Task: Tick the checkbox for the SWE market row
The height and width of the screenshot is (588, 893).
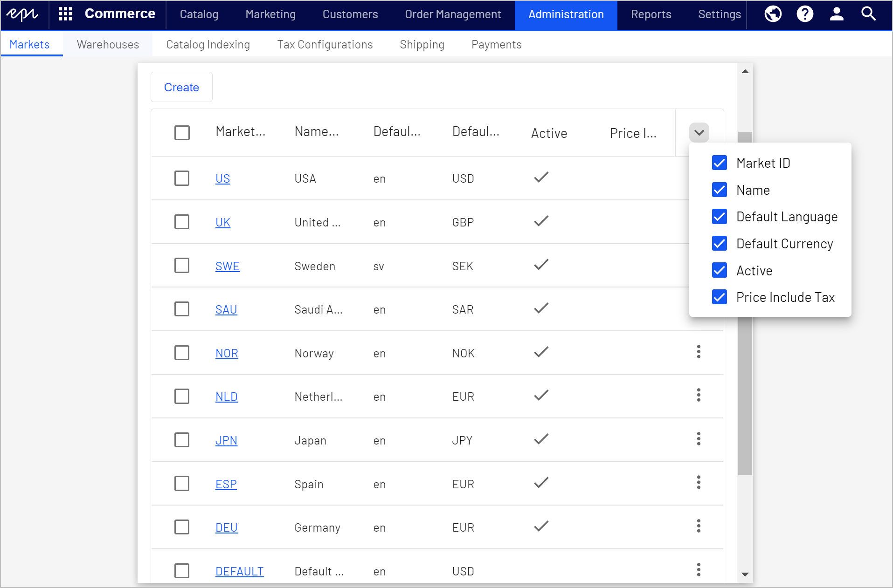Action: pos(182,266)
